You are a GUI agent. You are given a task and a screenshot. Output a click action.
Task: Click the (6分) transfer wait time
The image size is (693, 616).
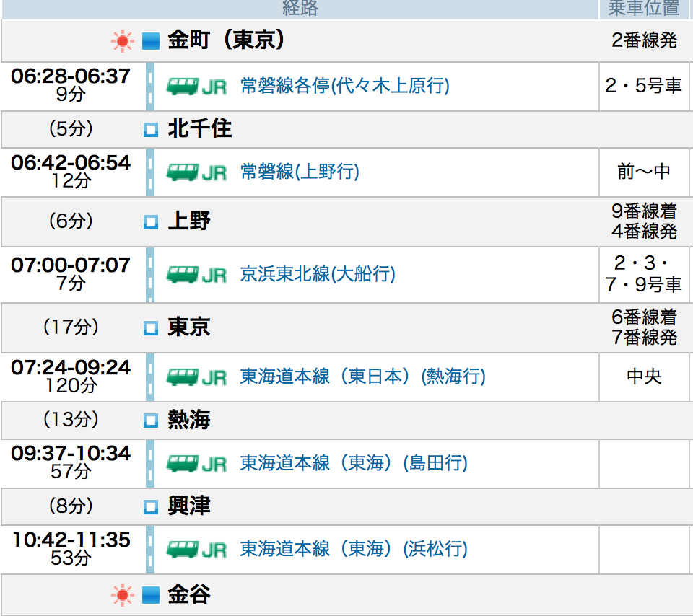click(x=71, y=221)
